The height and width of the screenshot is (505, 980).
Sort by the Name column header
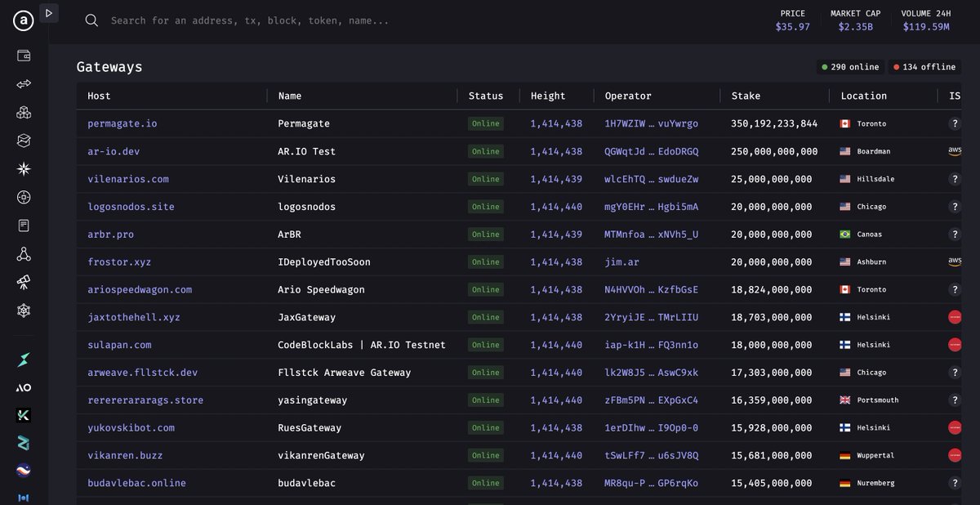tap(290, 96)
